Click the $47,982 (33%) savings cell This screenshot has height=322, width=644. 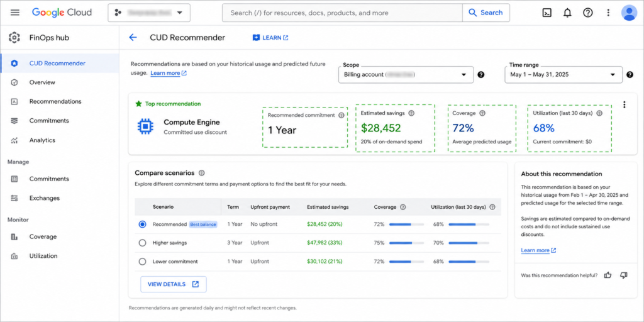coord(325,243)
